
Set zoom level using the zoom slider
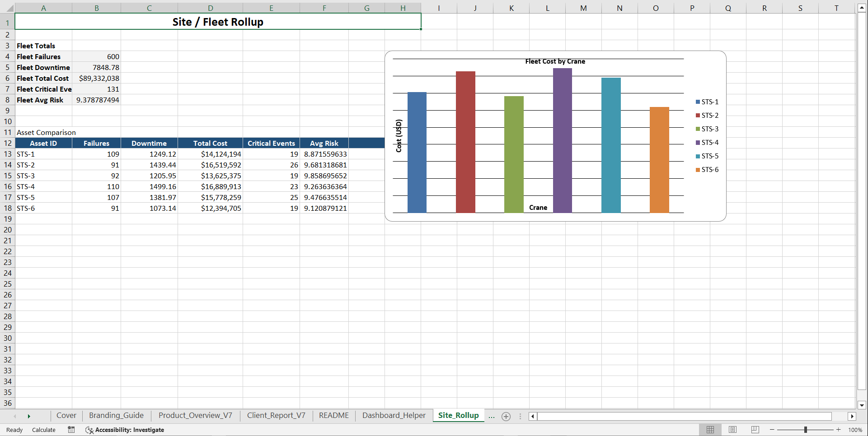[x=806, y=430]
